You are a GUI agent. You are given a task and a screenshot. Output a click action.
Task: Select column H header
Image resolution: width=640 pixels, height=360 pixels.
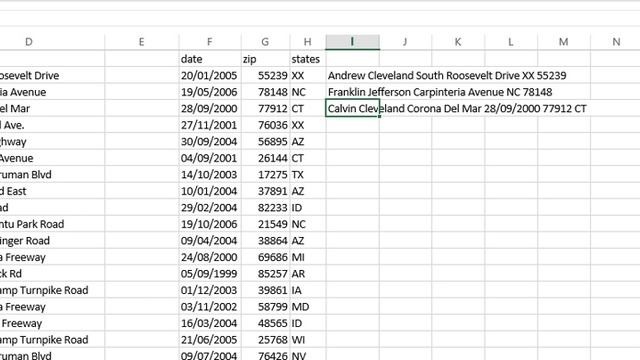(308, 42)
